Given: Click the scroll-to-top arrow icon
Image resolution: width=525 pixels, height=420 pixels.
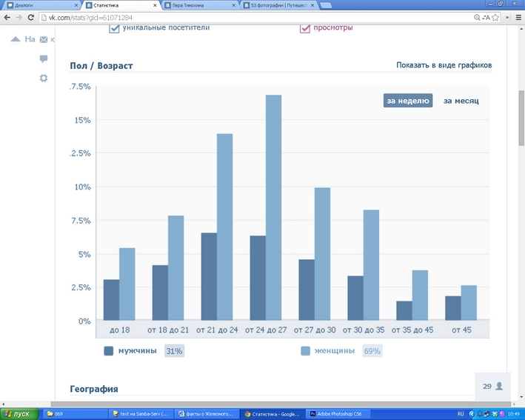Looking at the screenshot, I should click(x=15, y=39).
